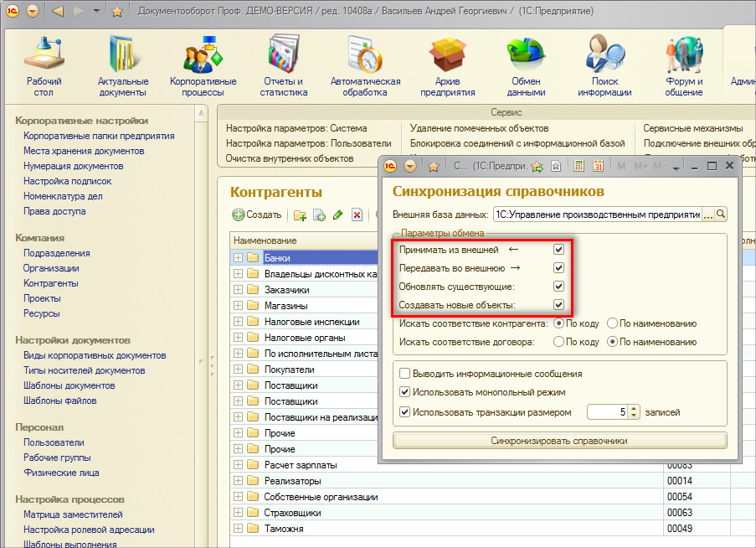Toggle Передавать во внешнюю checkbox

(558, 268)
